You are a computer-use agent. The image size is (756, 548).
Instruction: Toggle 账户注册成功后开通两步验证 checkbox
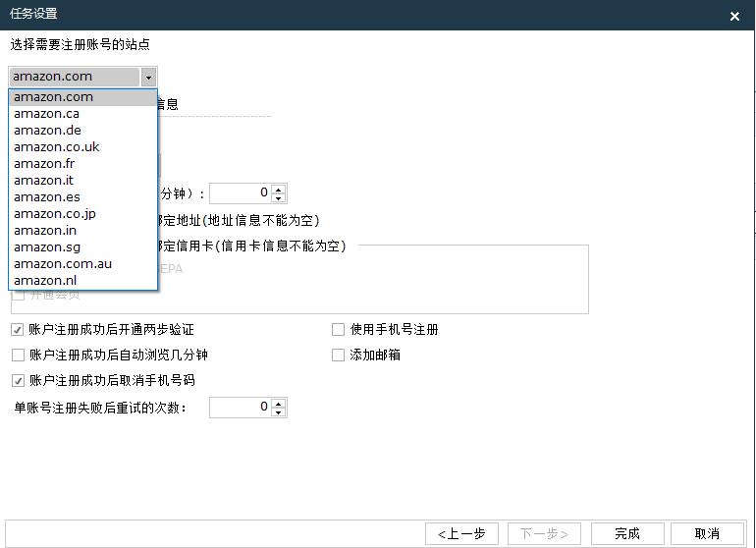click(18, 330)
